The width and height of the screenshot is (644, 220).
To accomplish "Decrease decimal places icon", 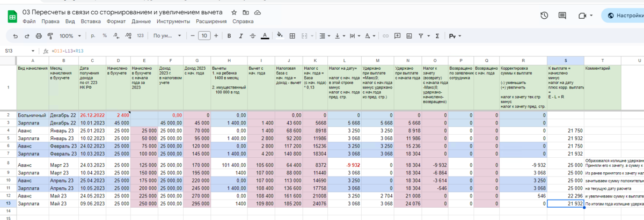I will (116, 36).
